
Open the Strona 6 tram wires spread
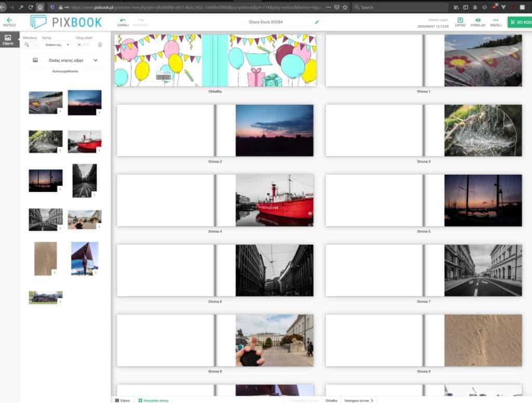(215, 270)
